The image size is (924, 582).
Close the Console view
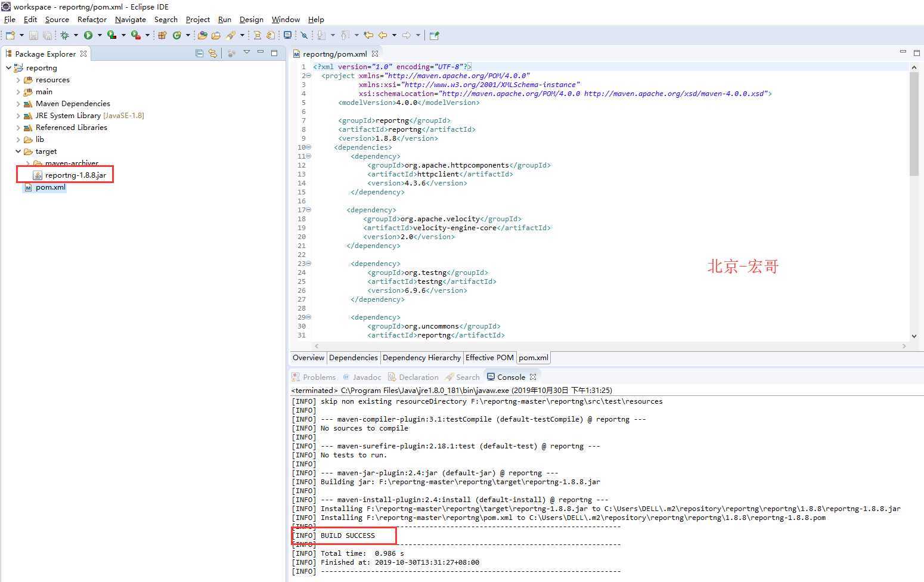point(533,377)
